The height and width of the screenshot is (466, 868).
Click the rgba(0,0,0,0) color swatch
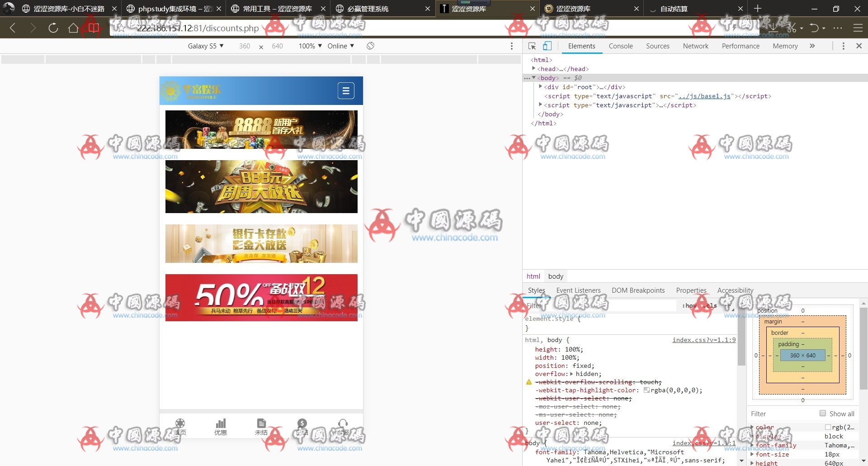click(646, 390)
